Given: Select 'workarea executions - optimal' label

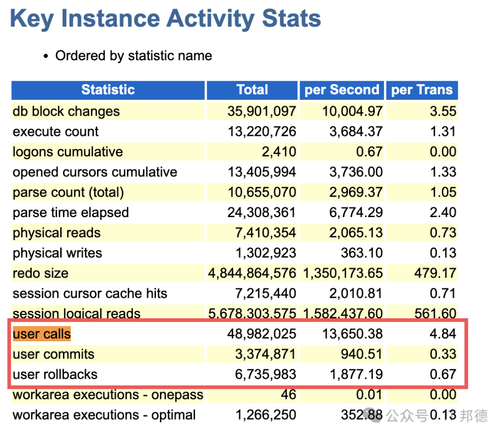Looking at the screenshot, I should coord(104,415).
